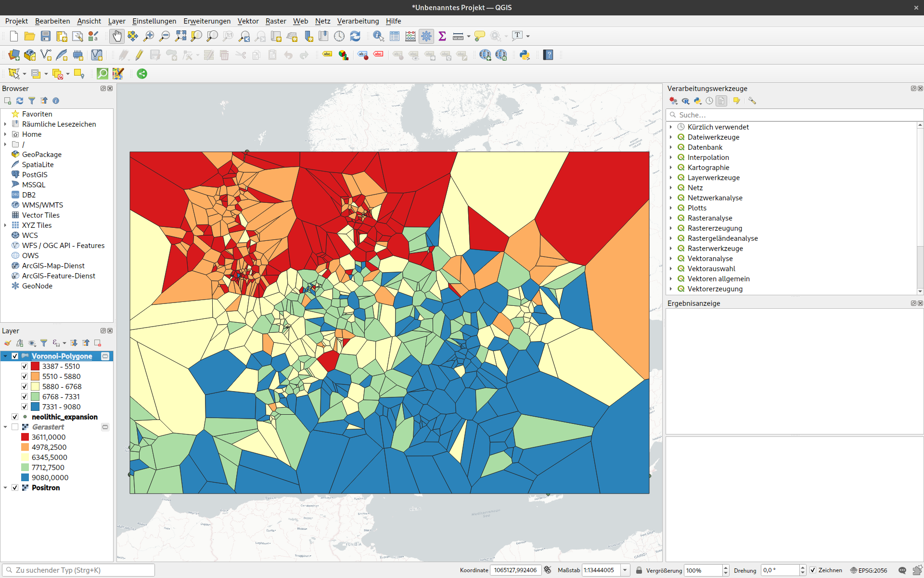Uncheck the Voronoi-Polygone layer visibility

15,356
